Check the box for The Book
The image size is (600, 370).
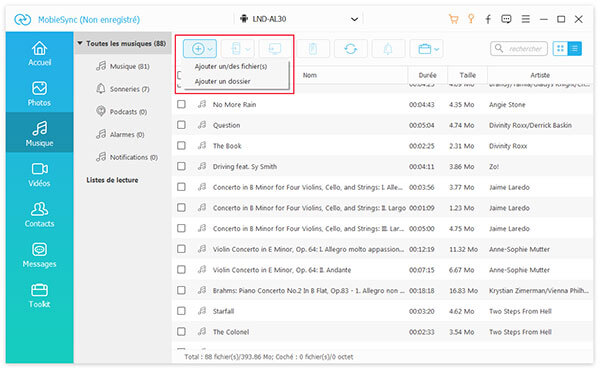(181, 145)
